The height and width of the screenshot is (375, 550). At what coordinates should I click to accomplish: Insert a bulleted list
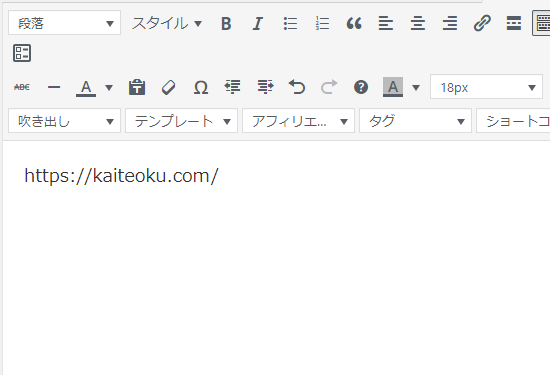[290, 24]
